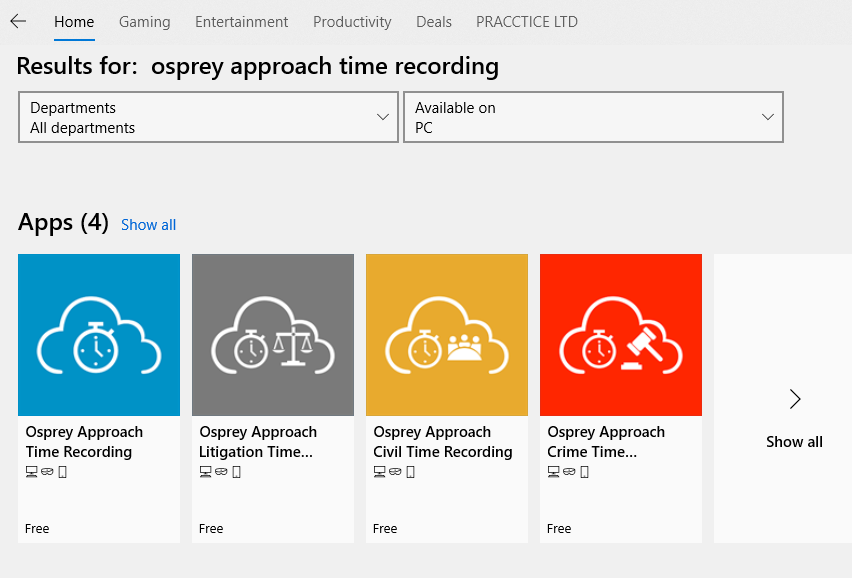Click the HoloLens icon under Litigation Time
The image size is (852, 578).
pos(221,472)
